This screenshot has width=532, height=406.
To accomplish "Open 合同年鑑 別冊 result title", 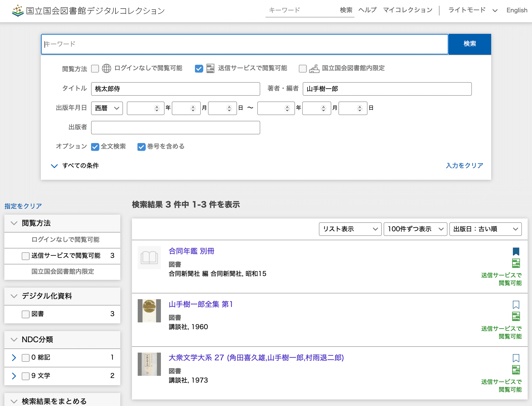I will pyautogui.click(x=191, y=251).
